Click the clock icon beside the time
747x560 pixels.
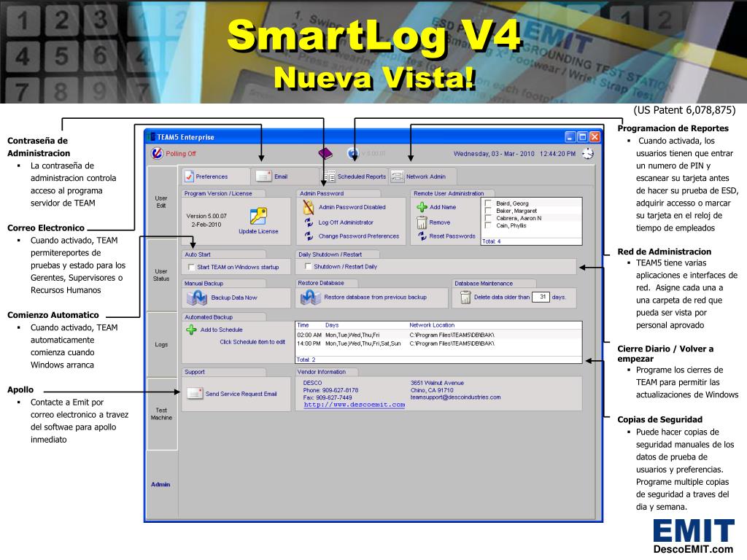click(588, 153)
